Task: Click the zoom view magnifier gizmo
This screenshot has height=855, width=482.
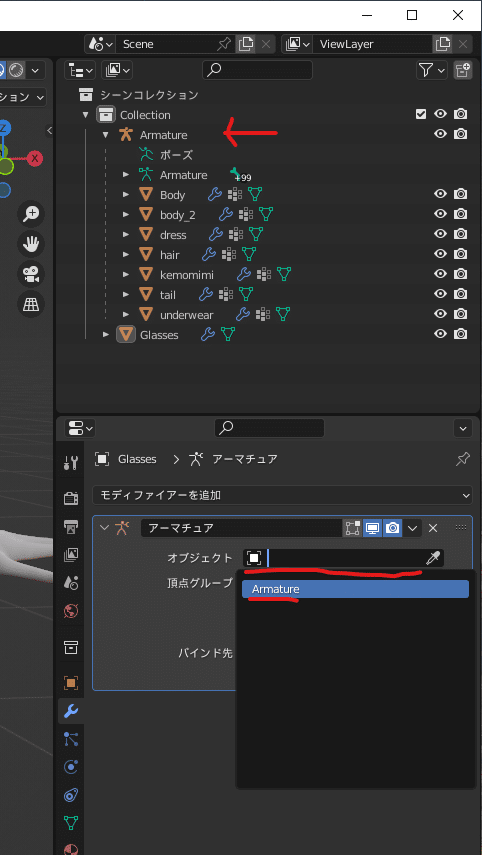Action: [x=31, y=214]
